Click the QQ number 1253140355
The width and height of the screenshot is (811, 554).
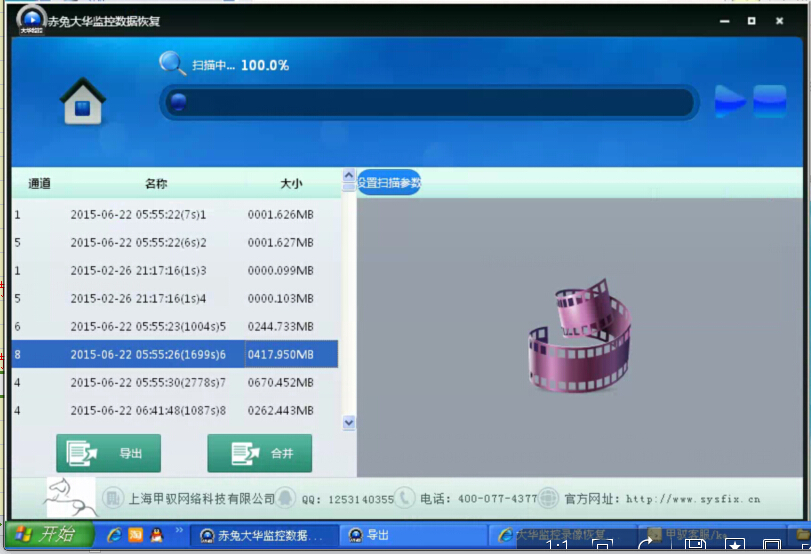click(x=361, y=499)
